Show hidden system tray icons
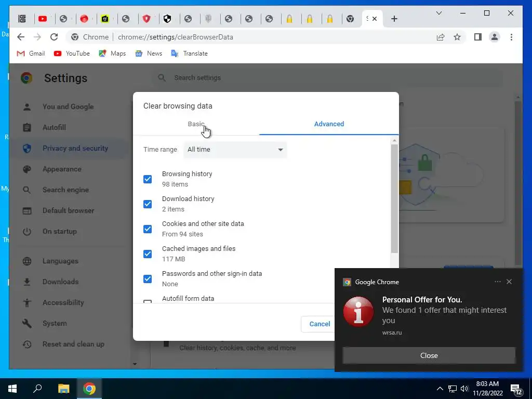This screenshot has height=399, width=532. click(x=440, y=389)
